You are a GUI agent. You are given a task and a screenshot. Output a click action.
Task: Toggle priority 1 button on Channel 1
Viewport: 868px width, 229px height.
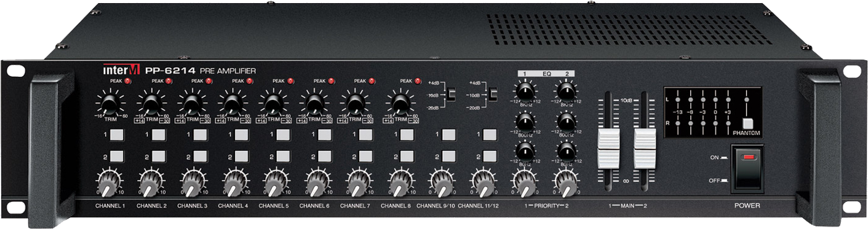click(x=117, y=134)
